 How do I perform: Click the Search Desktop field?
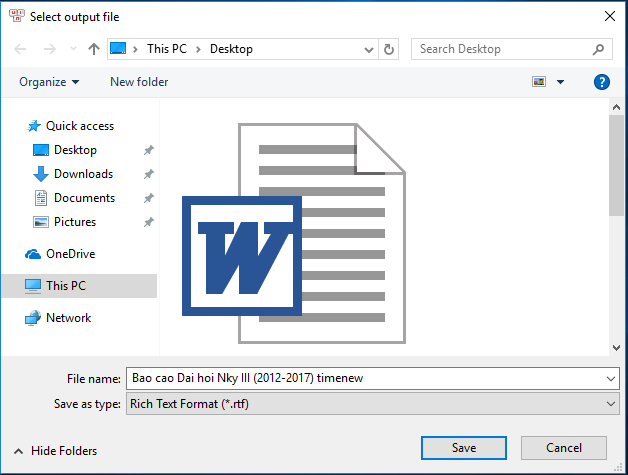point(511,49)
